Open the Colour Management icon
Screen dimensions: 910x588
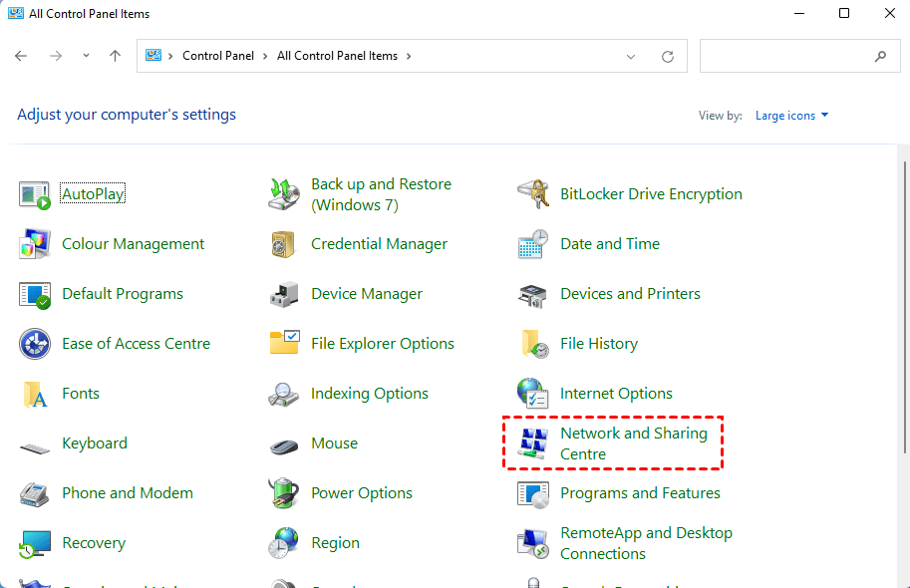(34, 244)
